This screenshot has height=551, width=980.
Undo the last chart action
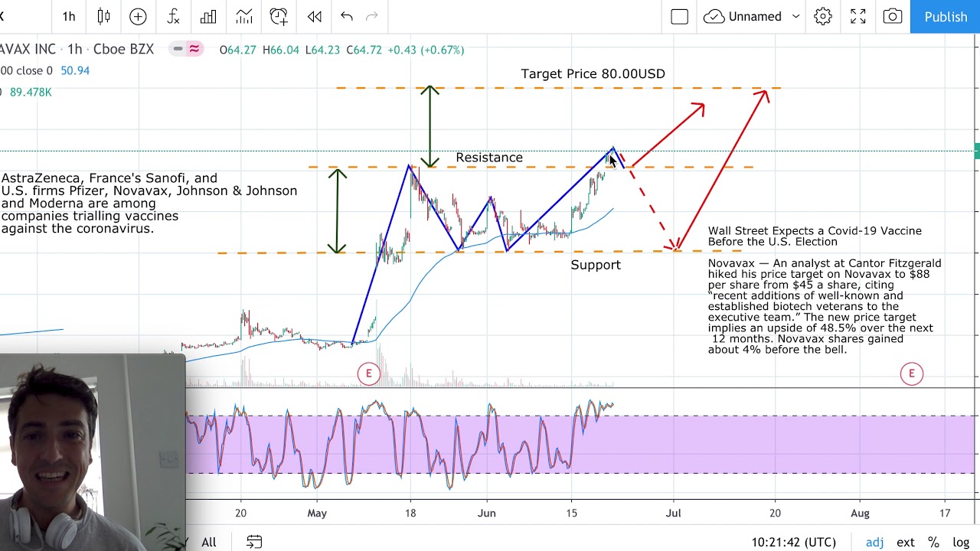point(347,16)
